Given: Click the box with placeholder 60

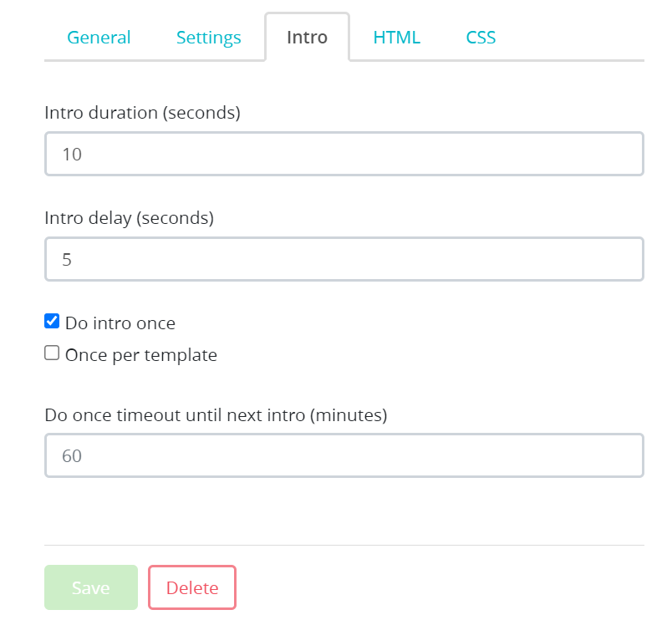Looking at the screenshot, I should coord(344,455).
